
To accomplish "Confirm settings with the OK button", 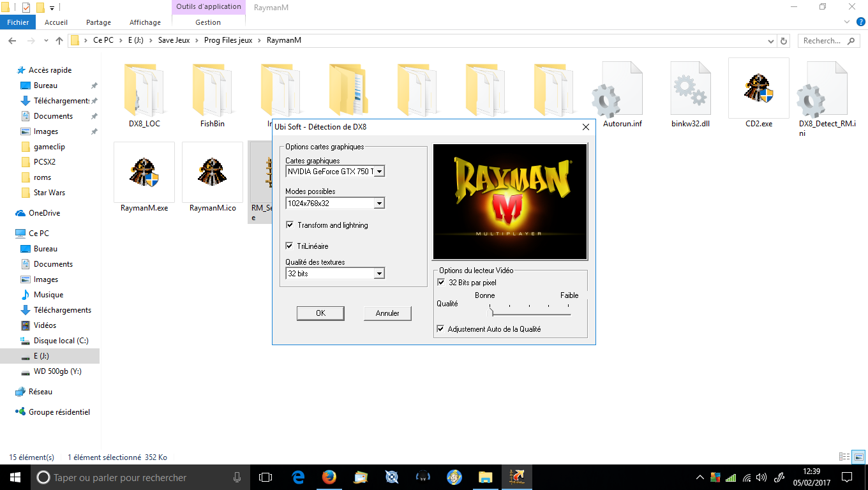I will coord(320,313).
